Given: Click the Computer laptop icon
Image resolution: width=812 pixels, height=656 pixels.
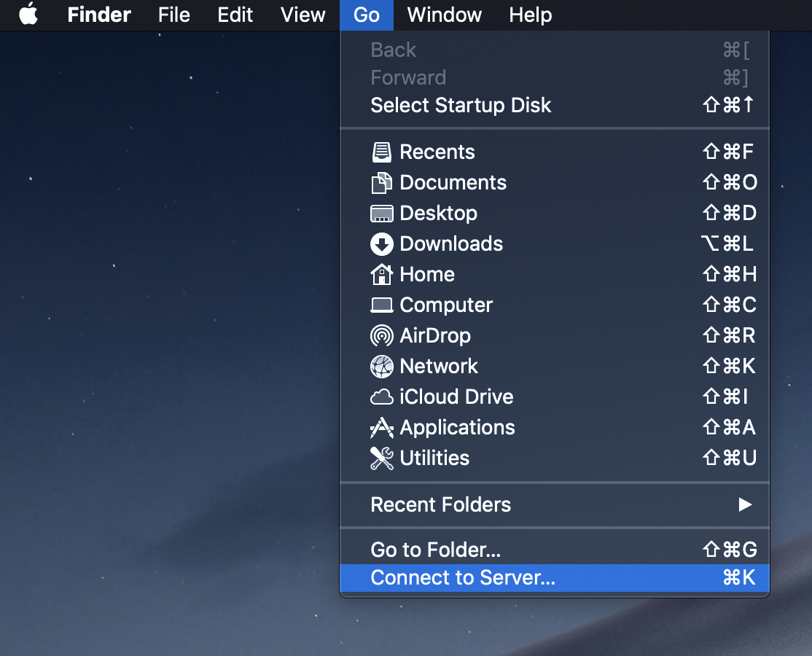Looking at the screenshot, I should point(382,305).
